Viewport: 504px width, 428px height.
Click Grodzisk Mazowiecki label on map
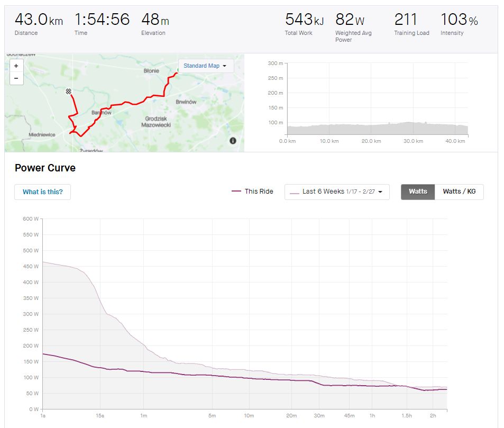click(x=155, y=122)
